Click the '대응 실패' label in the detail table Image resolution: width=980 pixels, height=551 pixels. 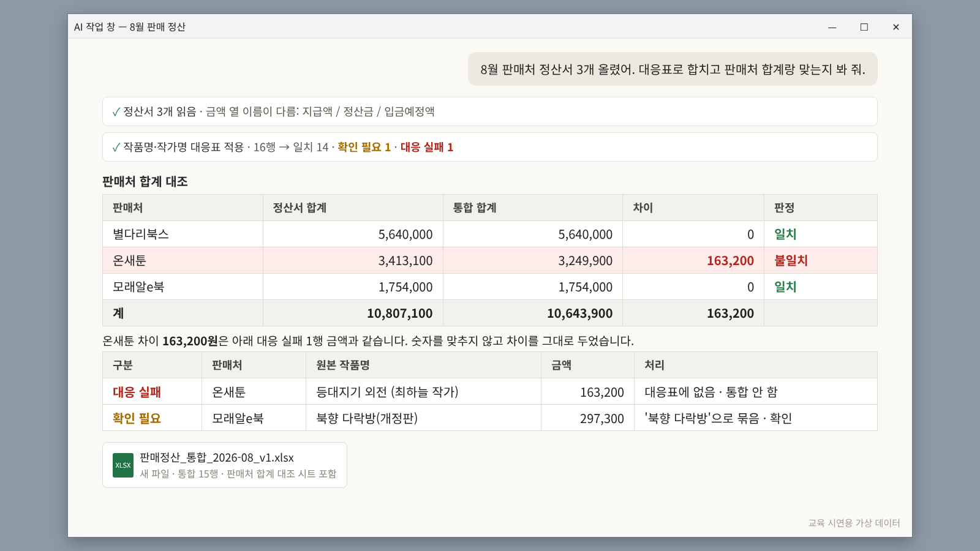point(137,392)
